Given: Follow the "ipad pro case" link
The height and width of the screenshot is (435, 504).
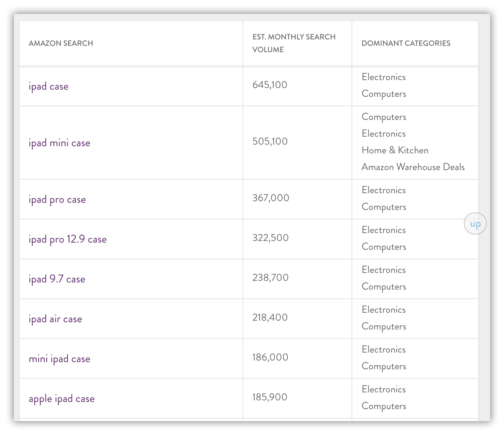Looking at the screenshot, I should 57,200.
